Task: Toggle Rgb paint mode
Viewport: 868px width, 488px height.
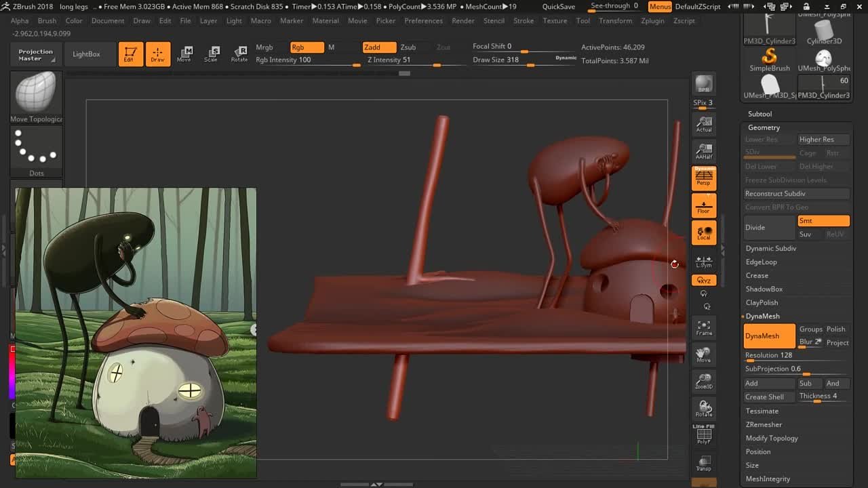Action: coord(307,47)
